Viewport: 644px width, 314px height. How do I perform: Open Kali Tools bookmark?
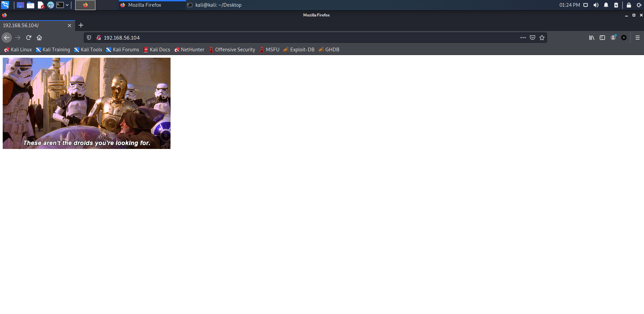click(88, 50)
